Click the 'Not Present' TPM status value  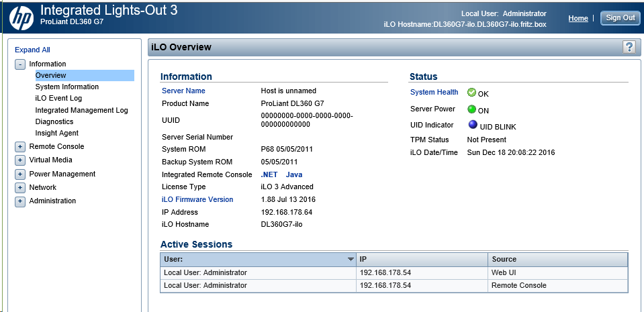click(487, 140)
